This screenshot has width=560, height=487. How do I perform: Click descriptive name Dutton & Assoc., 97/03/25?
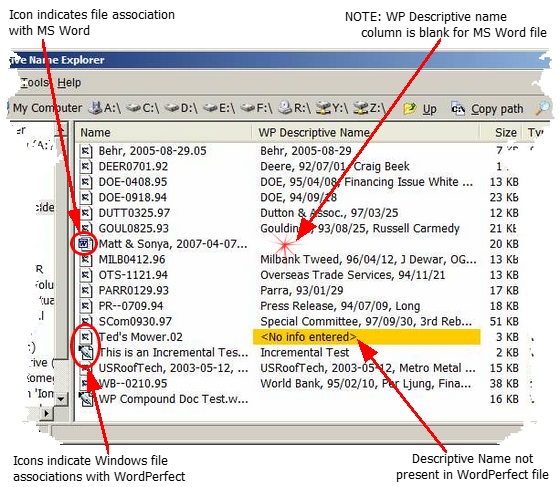[x=329, y=213]
